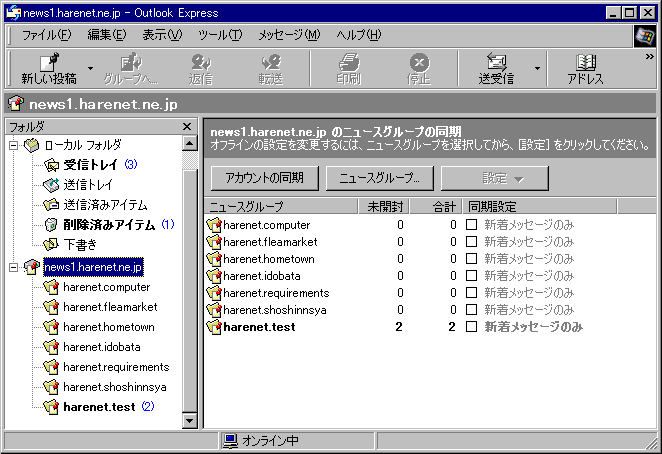Sort by the 合計 column header
Image resolution: width=662 pixels, height=454 pixels.
point(436,207)
